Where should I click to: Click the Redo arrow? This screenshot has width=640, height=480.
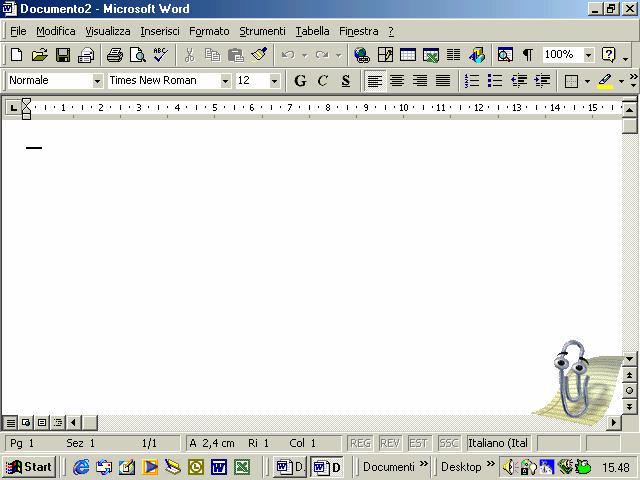coord(322,55)
